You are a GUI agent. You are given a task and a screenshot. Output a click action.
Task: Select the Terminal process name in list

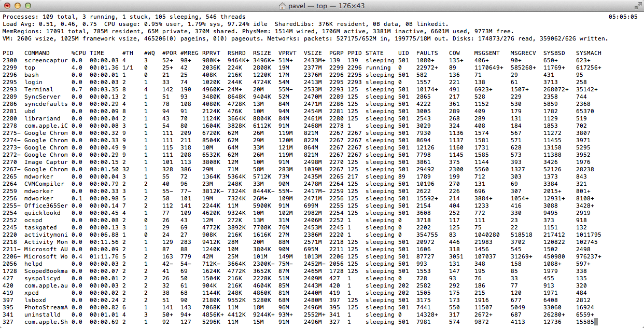[x=39, y=89]
